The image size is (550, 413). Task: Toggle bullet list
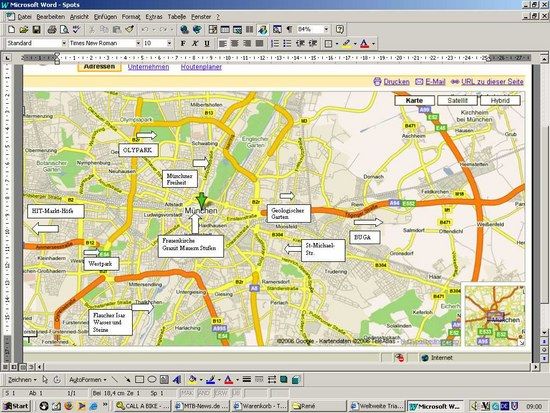(x=287, y=44)
